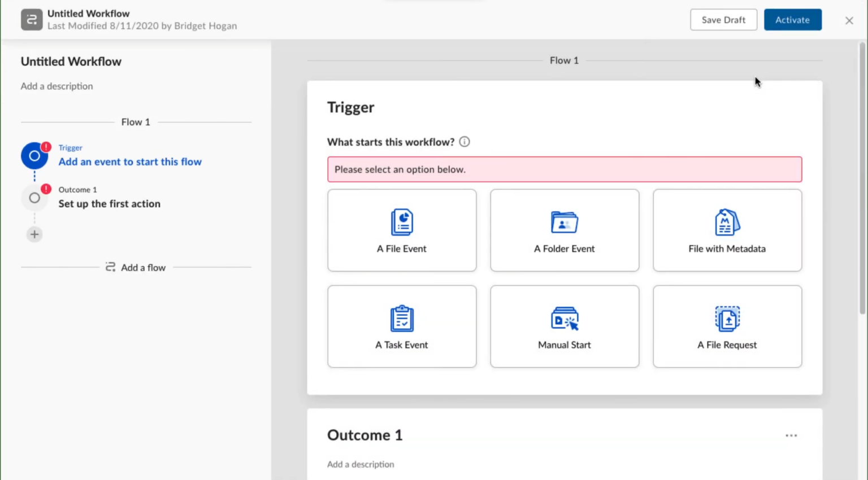Screen dimensions: 868x480
Task: Click the Untitled Workflow title to rename it
Action: click(71, 61)
